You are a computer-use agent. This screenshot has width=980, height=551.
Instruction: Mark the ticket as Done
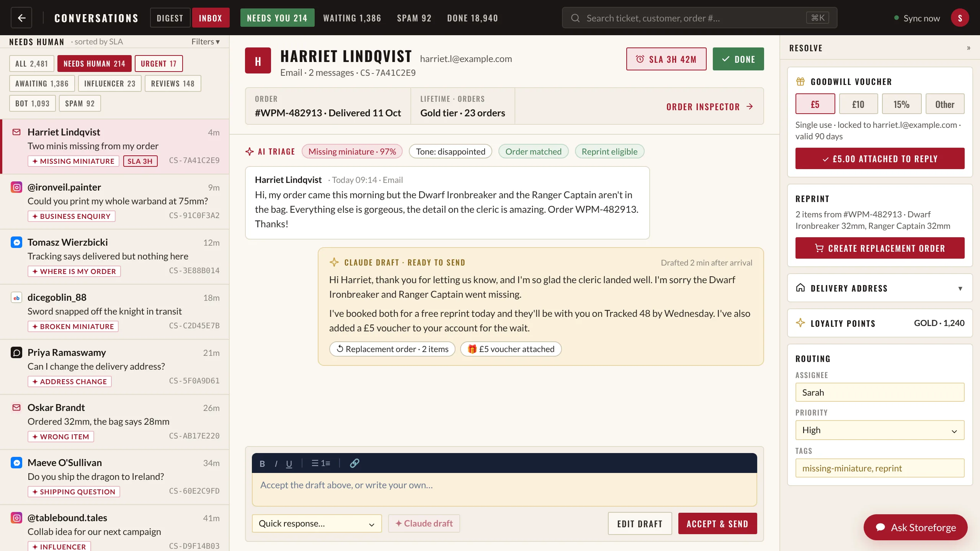click(738, 59)
